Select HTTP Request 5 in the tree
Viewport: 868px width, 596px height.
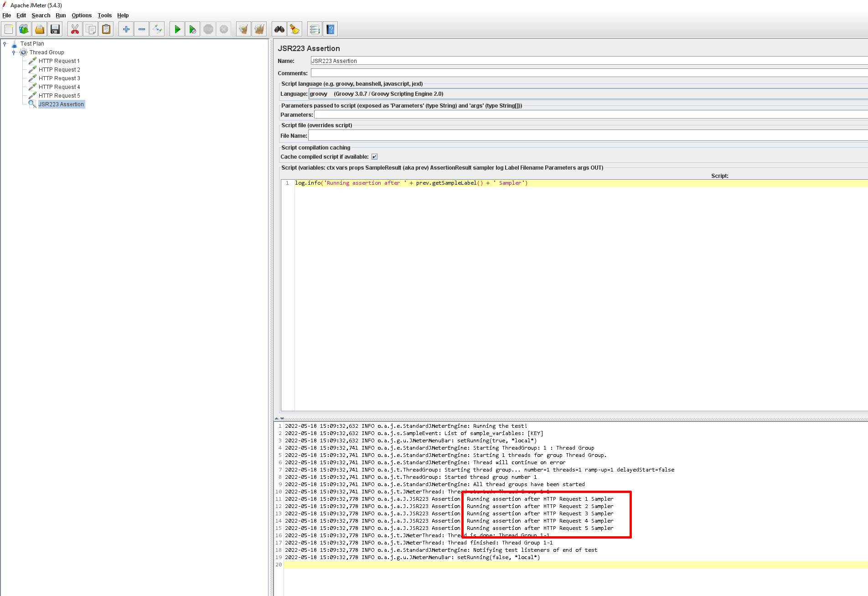(x=59, y=96)
